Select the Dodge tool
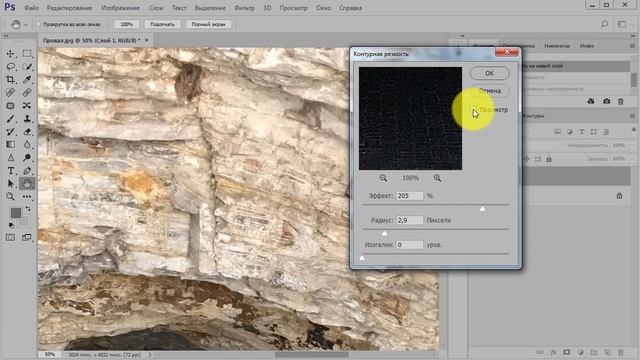 click(x=27, y=158)
